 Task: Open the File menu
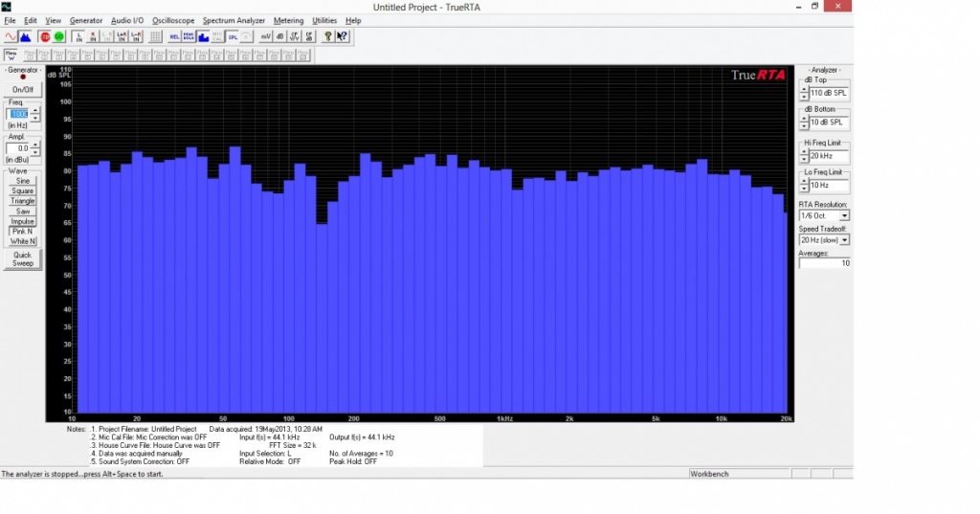10,21
